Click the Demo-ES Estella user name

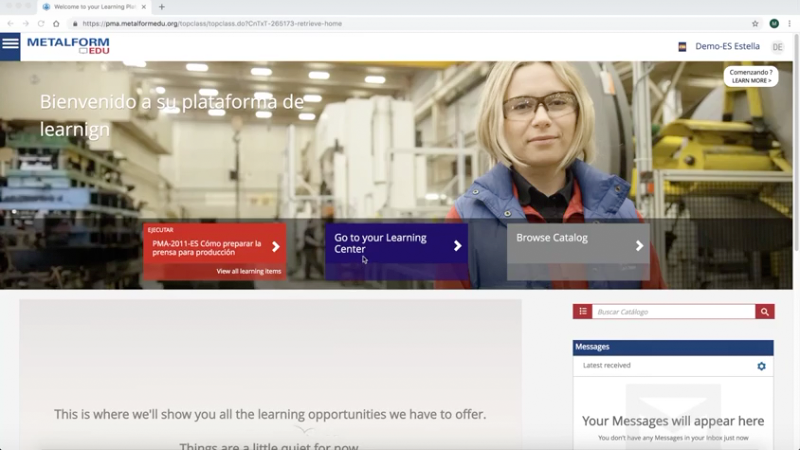click(727, 46)
